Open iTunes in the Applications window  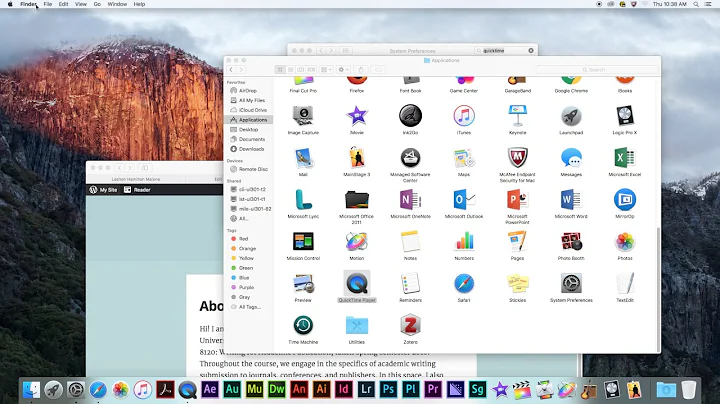(464, 116)
